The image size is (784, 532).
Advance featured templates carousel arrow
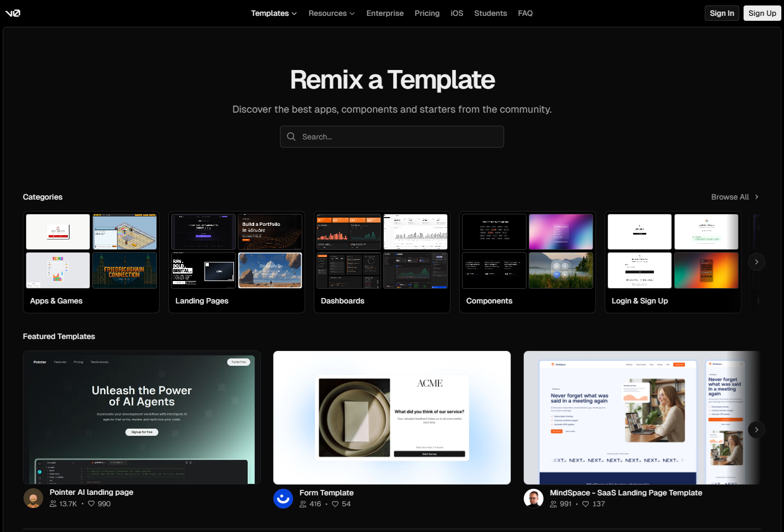tap(756, 430)
